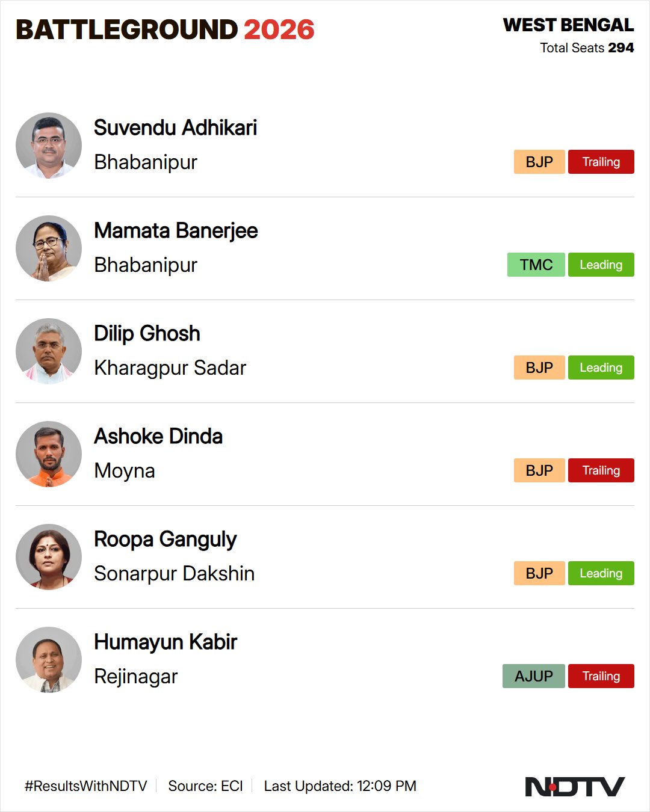Click Ashoke Dinda's profile photo
650x812 pixels.
tap(49, 454)
